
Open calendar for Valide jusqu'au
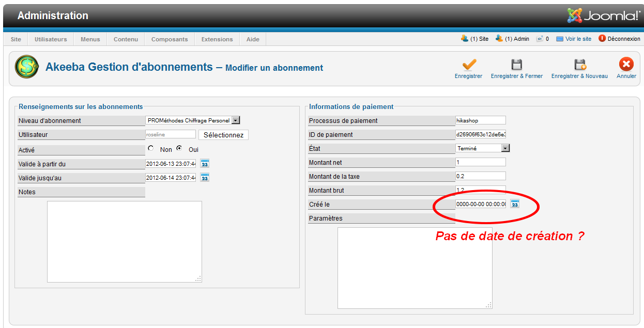[x=205, y=177]
